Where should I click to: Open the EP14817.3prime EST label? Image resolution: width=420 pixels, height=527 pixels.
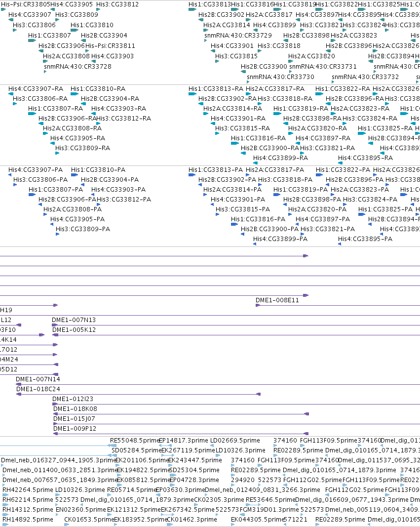(x=183, y=440)
